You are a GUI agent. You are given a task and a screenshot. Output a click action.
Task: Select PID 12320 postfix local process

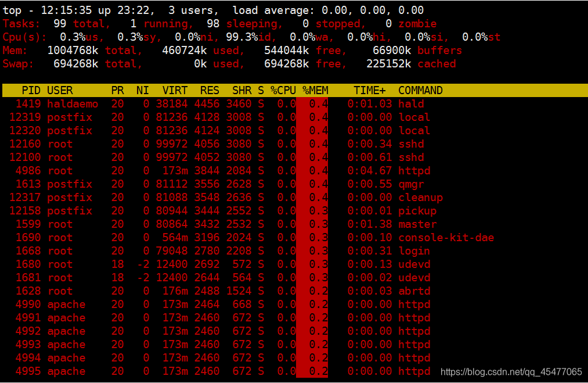[x=25, y=131]
